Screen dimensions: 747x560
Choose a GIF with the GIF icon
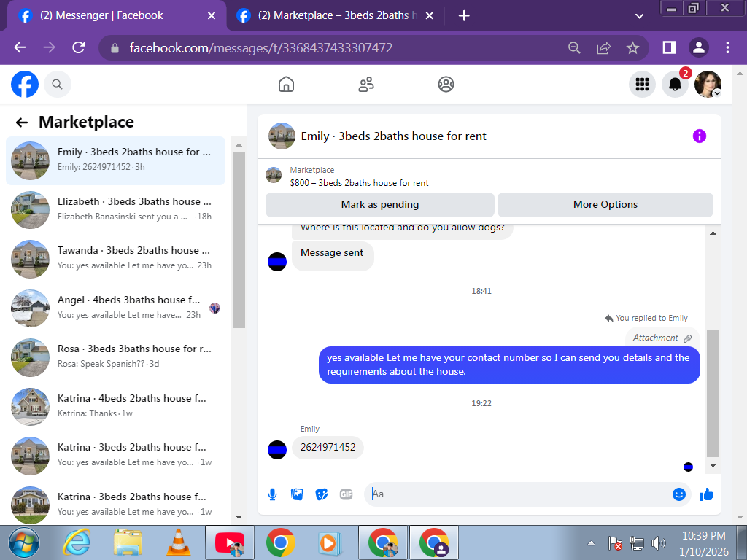[x=347, y=494]
